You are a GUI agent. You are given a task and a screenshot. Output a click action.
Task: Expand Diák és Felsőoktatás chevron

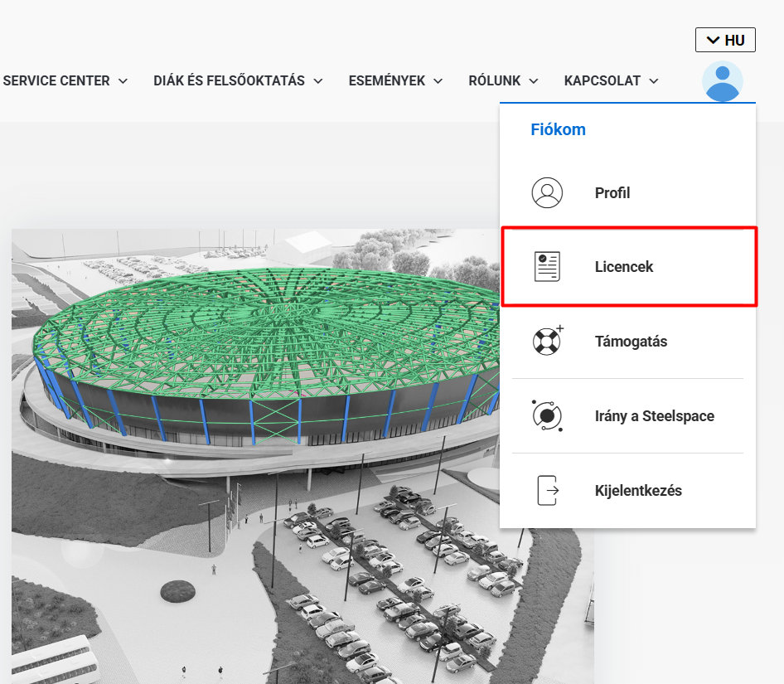coord(318,81)
